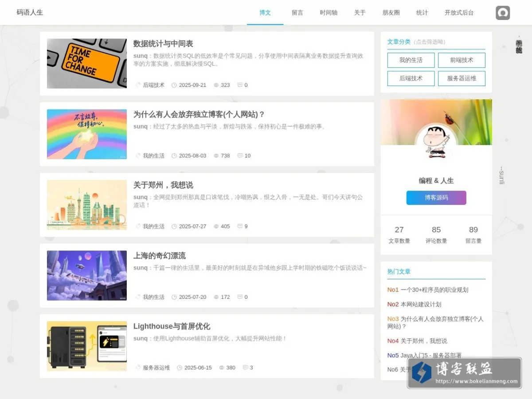The height and width of the screenshot is (399, 532).
Task: Open article 关于郑州，我想说 title in list
Action: [x=163, y=185]
